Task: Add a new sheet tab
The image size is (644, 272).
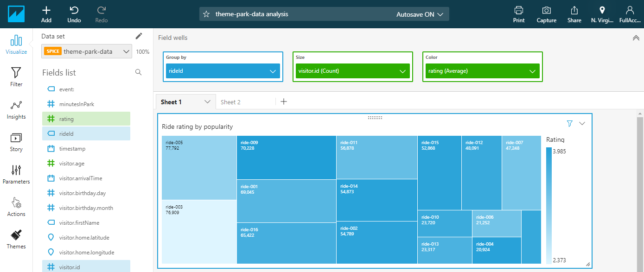Action: coord(284,101)
